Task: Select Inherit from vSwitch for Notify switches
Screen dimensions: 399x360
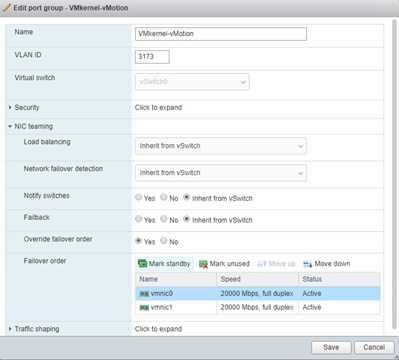Action: (187, 197)
